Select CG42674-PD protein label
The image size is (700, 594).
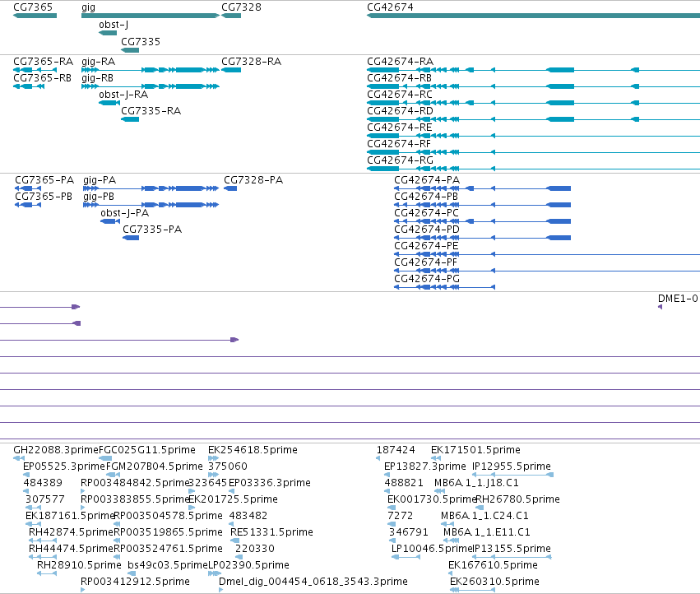click(x=427, y=230)
